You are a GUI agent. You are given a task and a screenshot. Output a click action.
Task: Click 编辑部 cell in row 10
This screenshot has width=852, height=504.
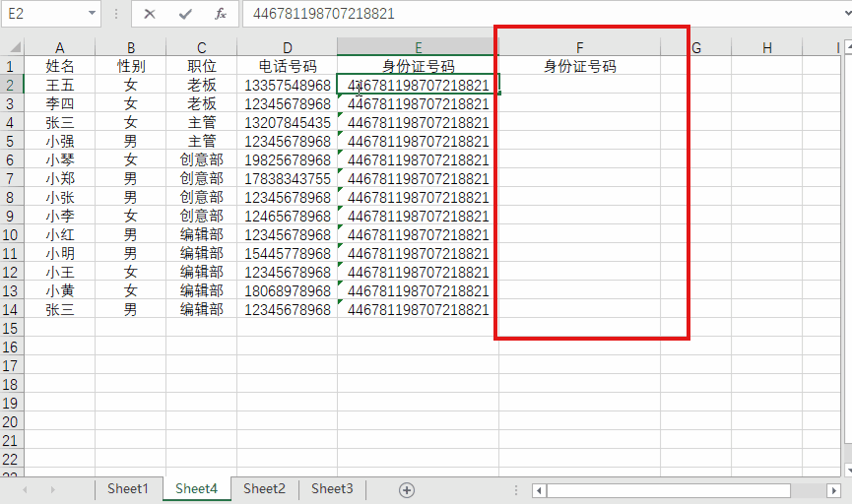coord(202,234)
